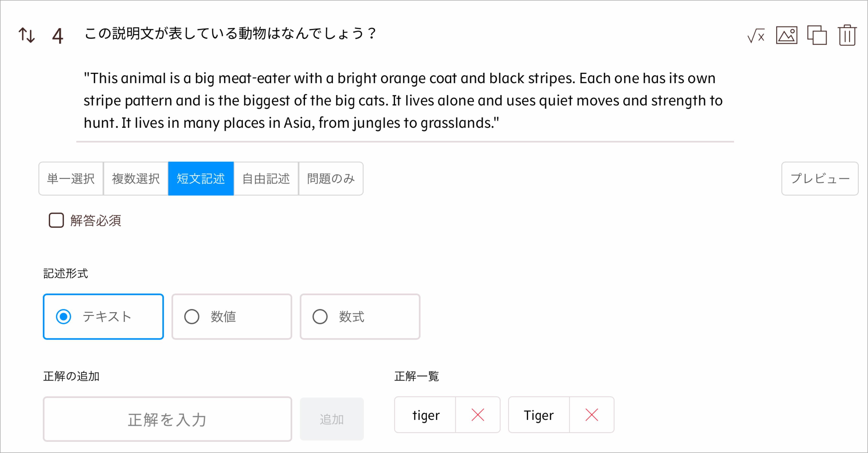Remove the lowercase "tiger" answer
868x453 pixels.
point(477,415)
